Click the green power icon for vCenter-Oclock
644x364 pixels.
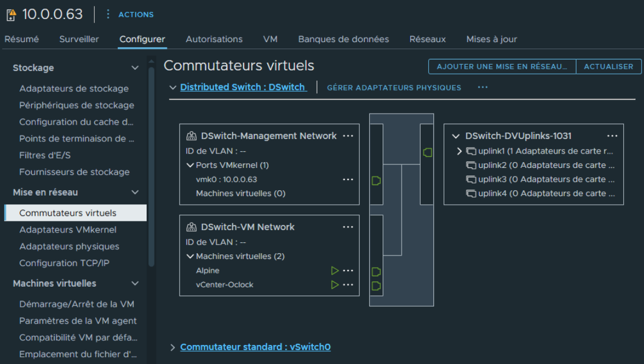pyautogui.click(x=335, y=284)
